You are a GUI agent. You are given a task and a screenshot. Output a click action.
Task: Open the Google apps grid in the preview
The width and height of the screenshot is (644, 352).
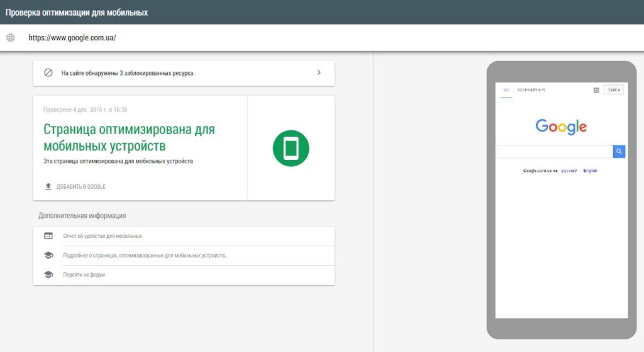pyautogui.click(x=596, y=90)
